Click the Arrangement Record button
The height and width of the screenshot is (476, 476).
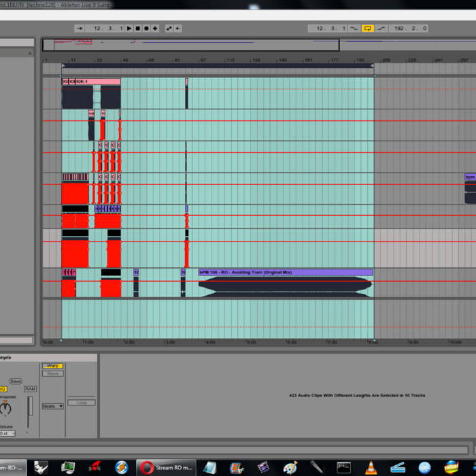146,29
